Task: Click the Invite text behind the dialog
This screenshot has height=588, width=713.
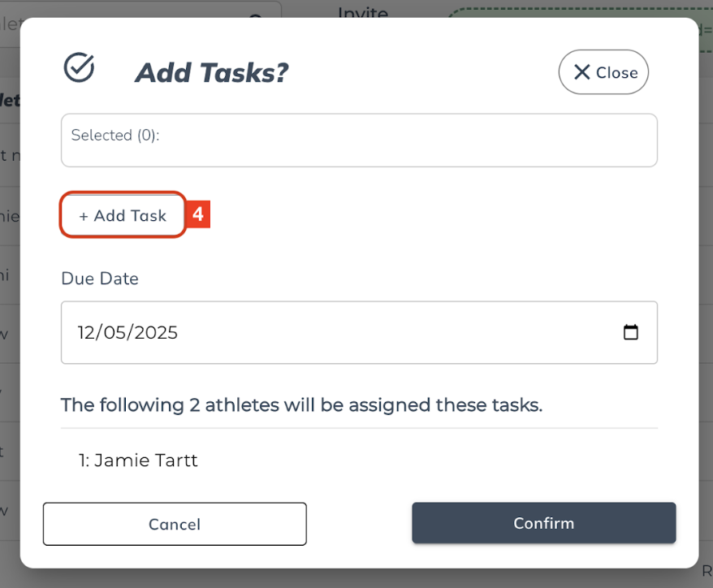Action: point(363,12)
